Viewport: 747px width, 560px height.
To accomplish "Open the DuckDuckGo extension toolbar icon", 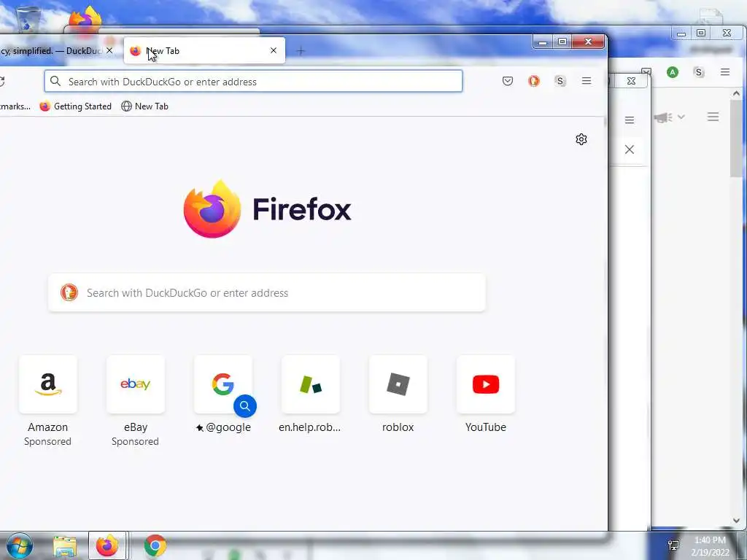I will pos(534,81).
